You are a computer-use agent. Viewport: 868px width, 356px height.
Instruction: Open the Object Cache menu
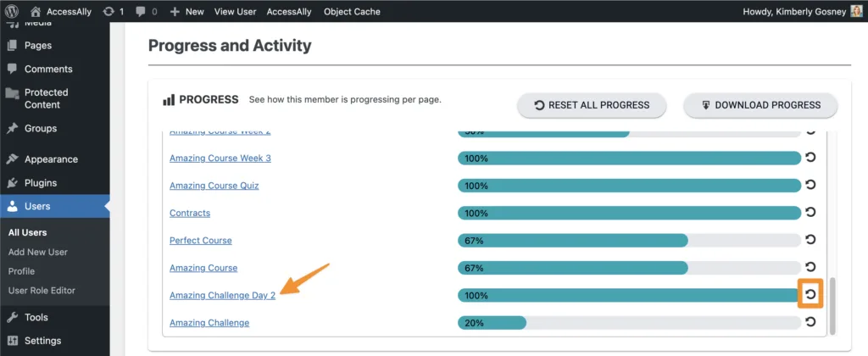pos(352,12)
